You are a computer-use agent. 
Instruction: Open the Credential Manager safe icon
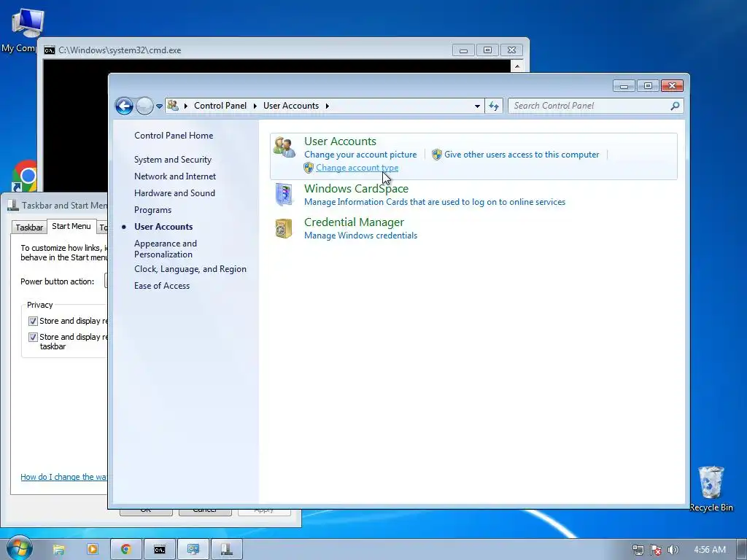click(284, 228)
